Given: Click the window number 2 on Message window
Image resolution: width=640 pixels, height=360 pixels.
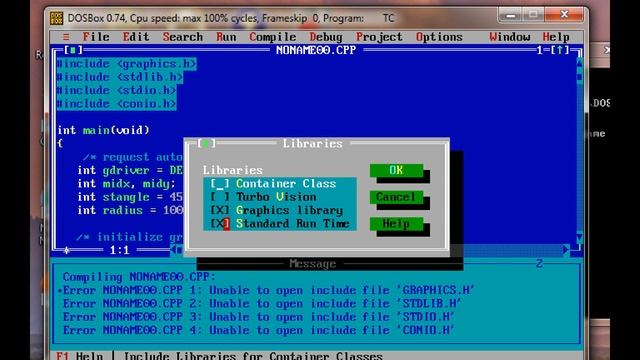Looking at the screenshot, I should [x=539, y=264].
